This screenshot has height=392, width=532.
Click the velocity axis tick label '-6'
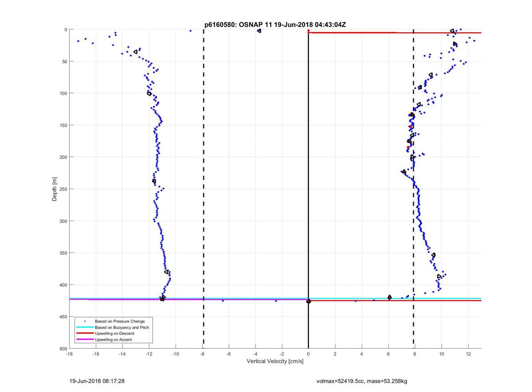click(228, 354)
